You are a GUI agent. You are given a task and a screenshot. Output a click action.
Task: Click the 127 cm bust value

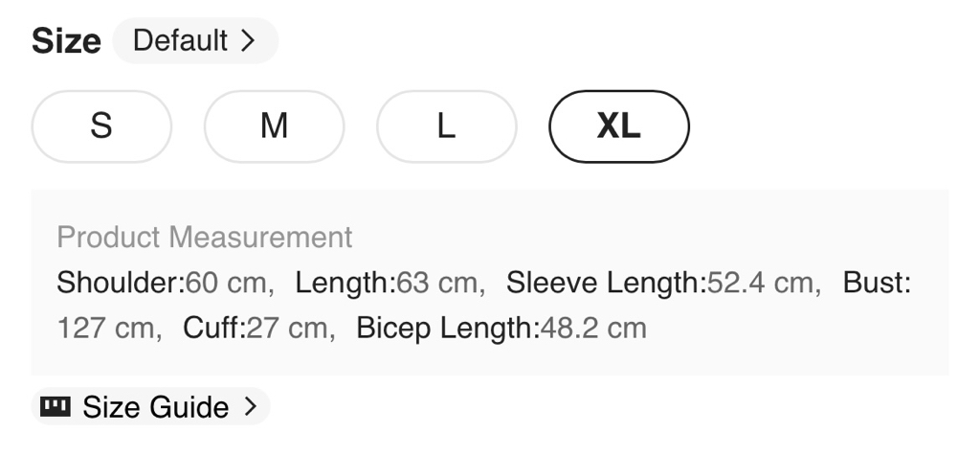tap(104, 329)
